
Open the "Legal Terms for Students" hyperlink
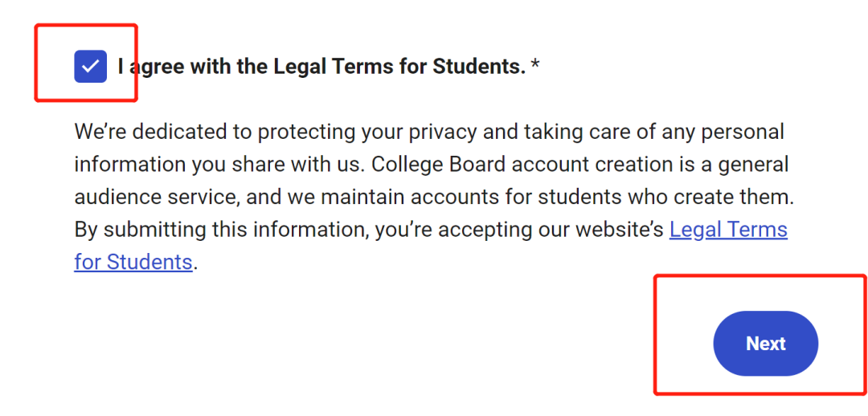click(x=727, y=230)
